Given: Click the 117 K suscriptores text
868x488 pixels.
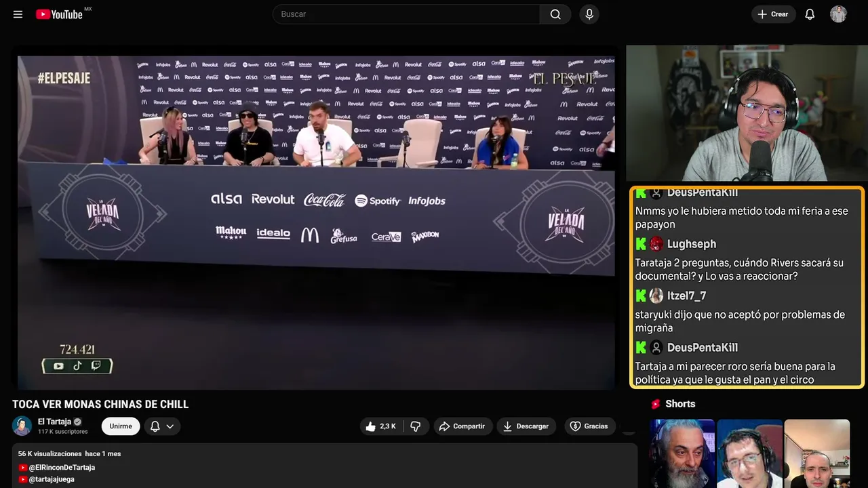Looking at the screenshot, I should pos(63,432).
